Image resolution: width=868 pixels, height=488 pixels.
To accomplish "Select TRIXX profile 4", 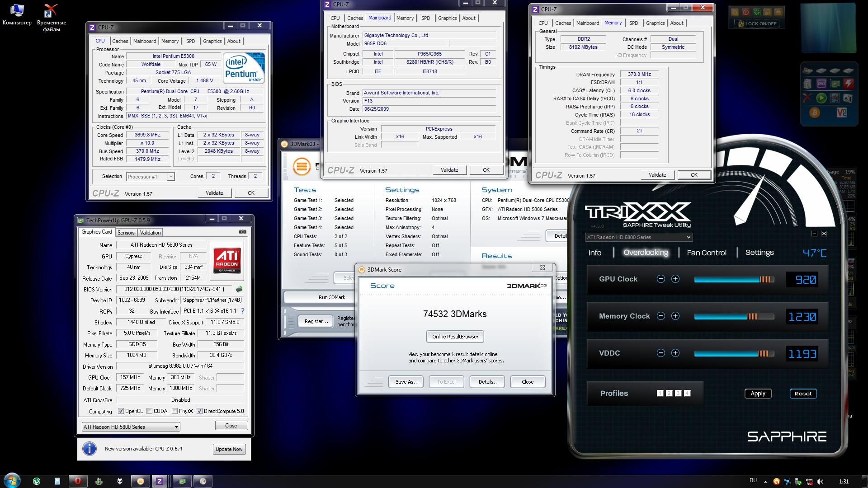I will click(x=687, y=393).
